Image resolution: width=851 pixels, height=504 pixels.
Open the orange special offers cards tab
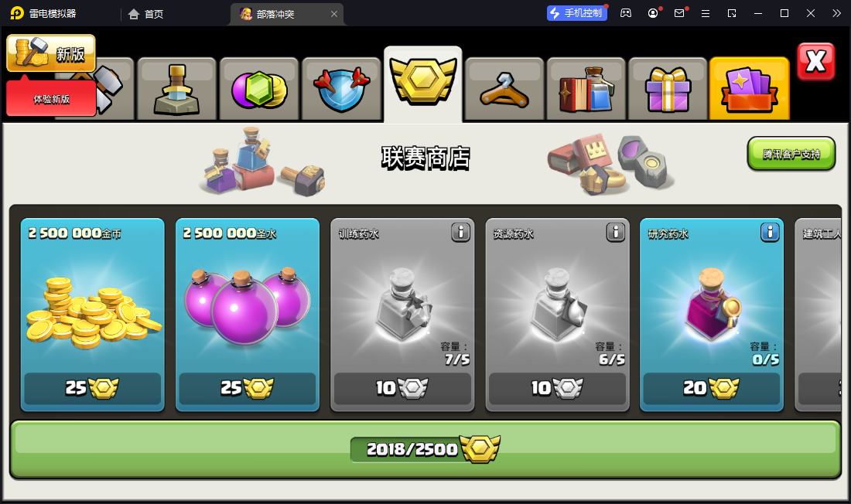click(749, 88)
